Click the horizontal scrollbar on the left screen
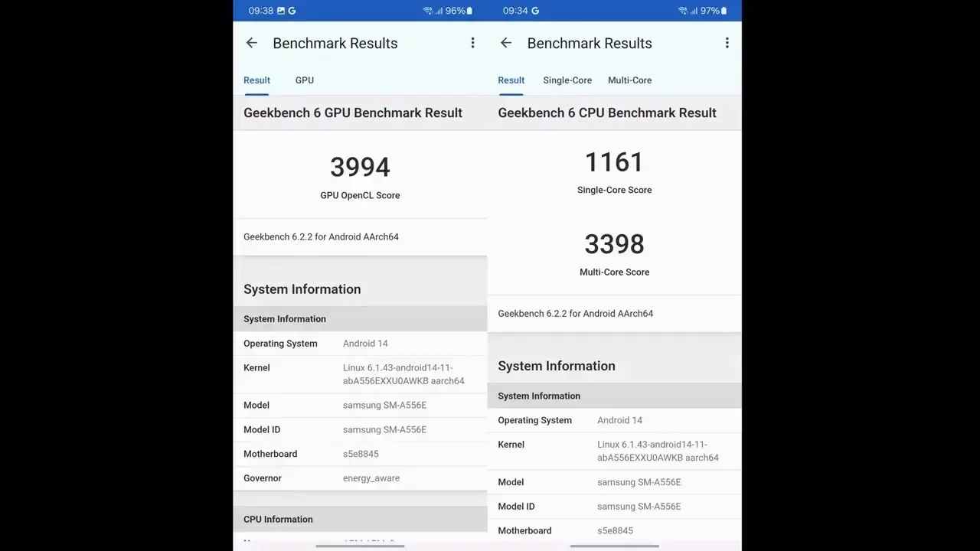The width and height of the screenshot is (980, 551). click(x=360, y=546)
